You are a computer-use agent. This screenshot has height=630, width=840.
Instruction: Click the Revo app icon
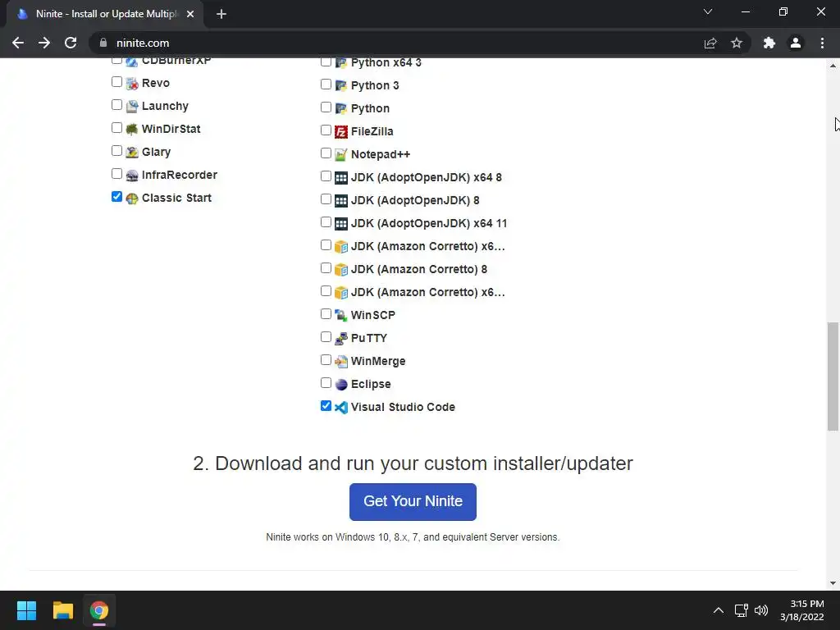click(x=132, y=84)
